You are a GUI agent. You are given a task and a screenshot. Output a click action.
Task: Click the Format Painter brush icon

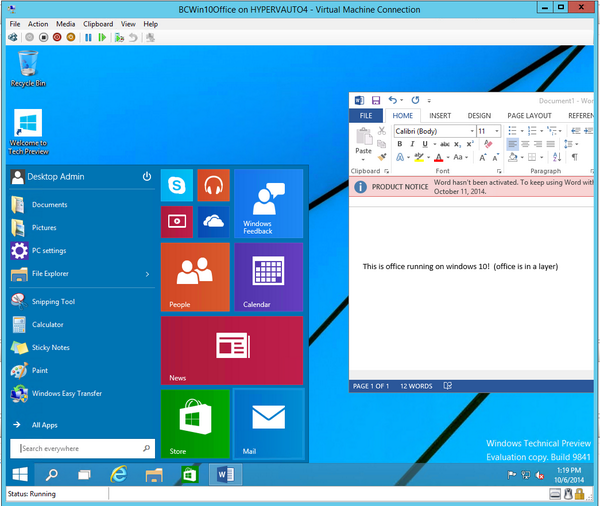tap(382, 157)
